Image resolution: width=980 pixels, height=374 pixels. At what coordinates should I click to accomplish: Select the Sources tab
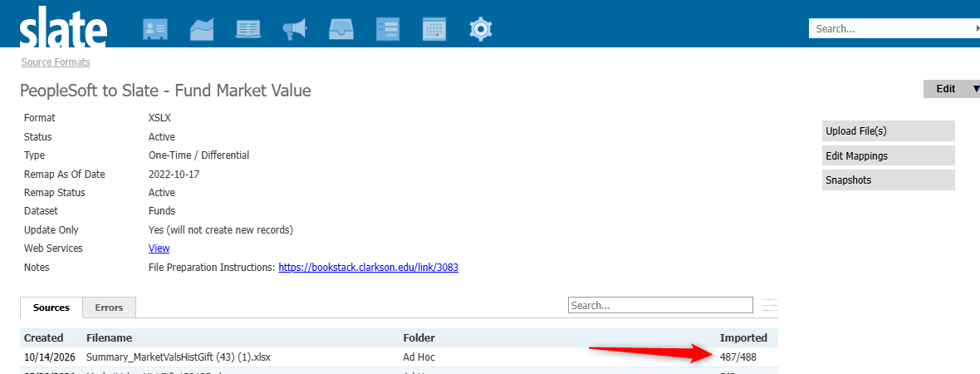51,308
